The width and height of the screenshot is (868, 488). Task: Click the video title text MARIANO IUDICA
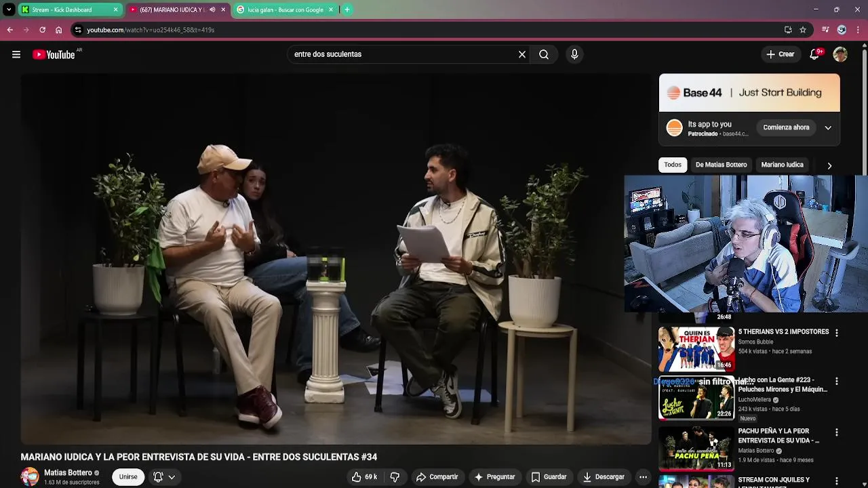[x=199, y=457]
